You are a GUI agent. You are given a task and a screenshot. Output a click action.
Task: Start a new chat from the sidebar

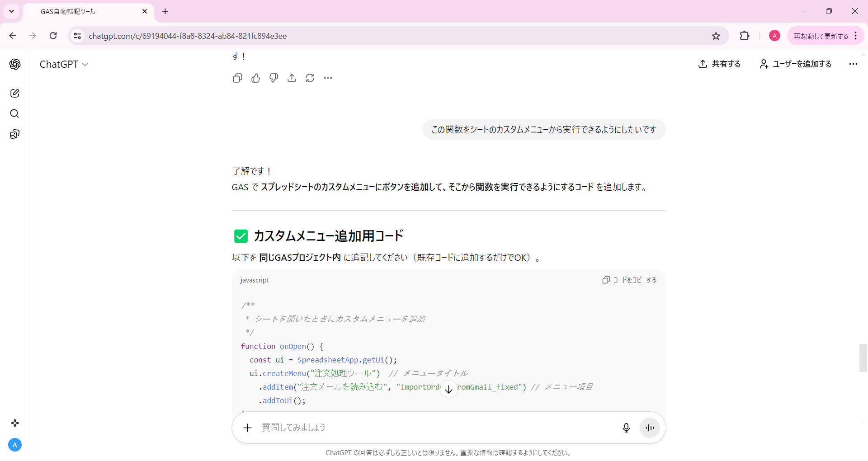pos(15,93)
